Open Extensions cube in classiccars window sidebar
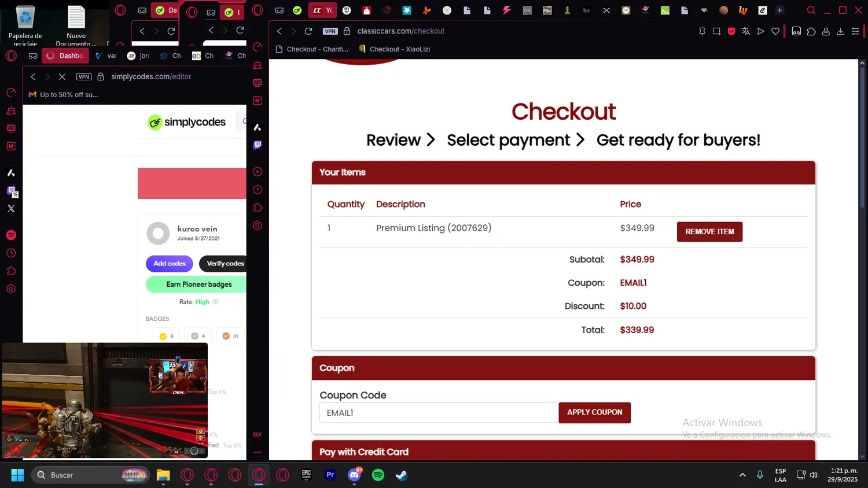The image size is (868, 488). (258, 208)
